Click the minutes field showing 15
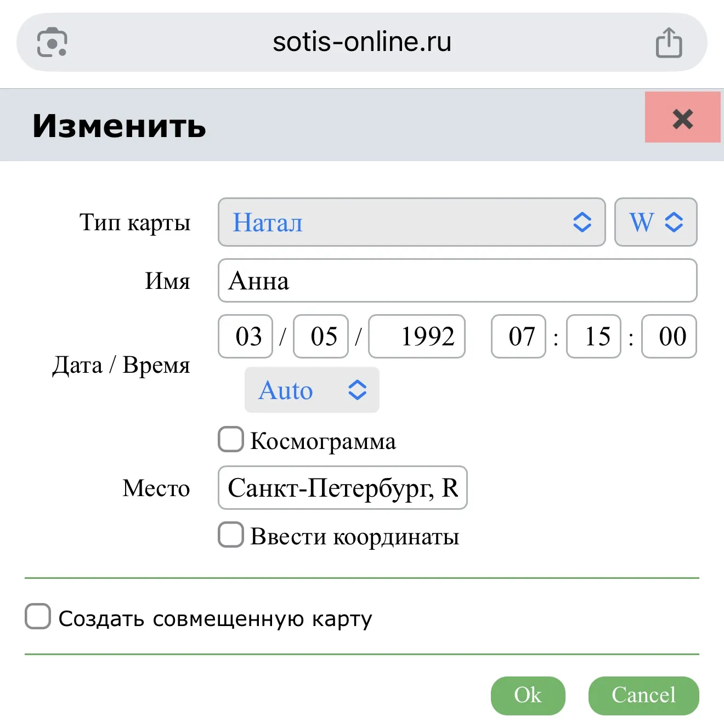The width and height of the screenshot is (724, 728). click(593, 336)
